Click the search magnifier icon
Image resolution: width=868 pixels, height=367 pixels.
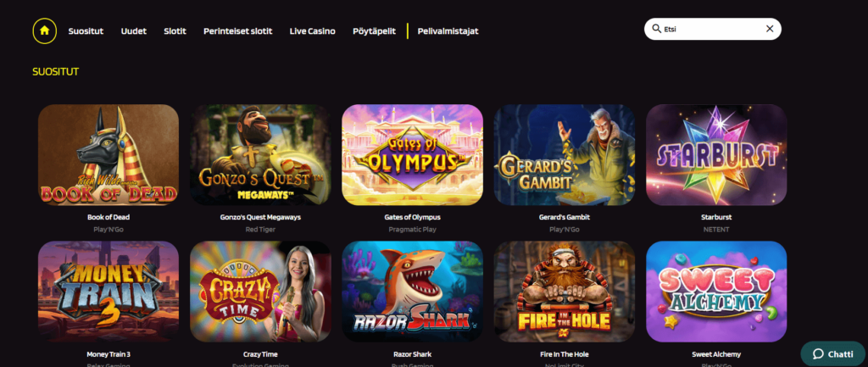pos(657,29)
